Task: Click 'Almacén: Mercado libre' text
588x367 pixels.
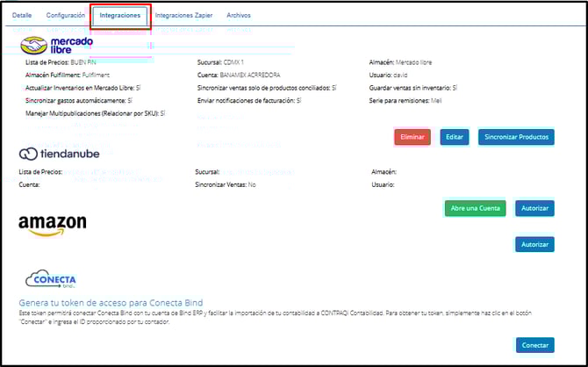Action: (400, 62)
